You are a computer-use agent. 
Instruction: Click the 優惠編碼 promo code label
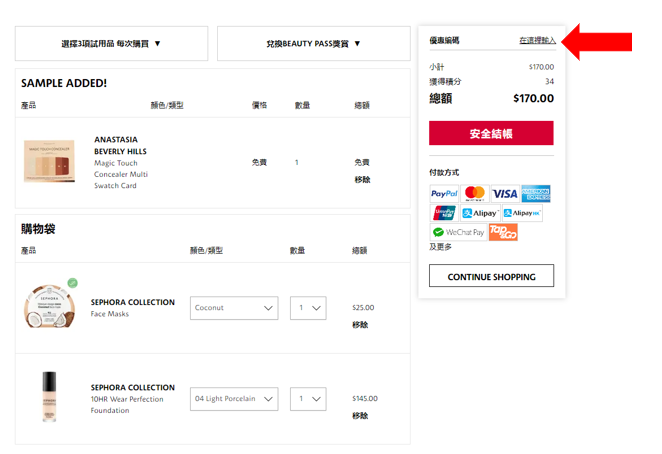click(x=444, y=40)
